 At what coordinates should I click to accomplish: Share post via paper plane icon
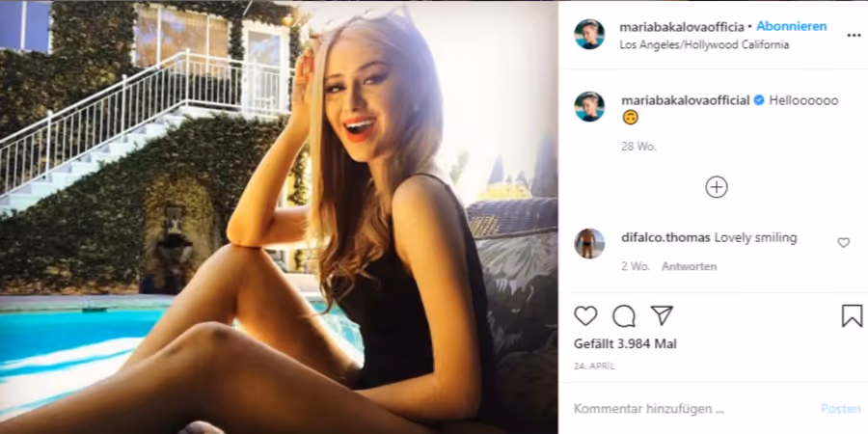tap(662, 315)
